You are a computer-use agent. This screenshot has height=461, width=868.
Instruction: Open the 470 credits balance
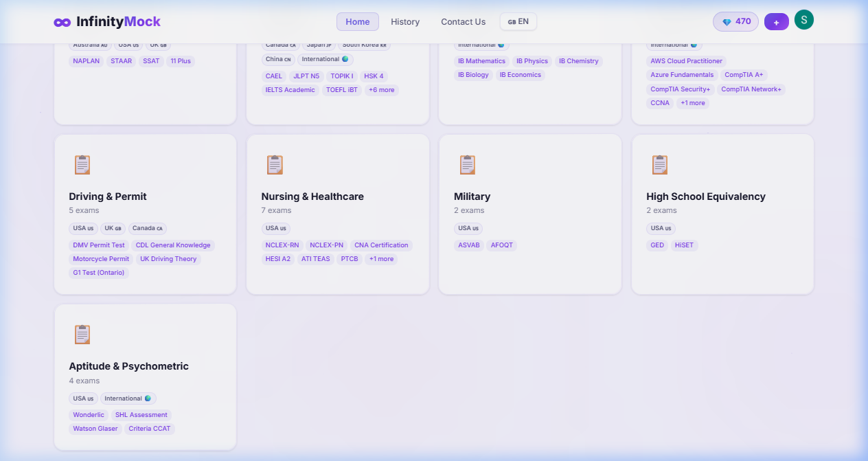click(x=735, y=22)
